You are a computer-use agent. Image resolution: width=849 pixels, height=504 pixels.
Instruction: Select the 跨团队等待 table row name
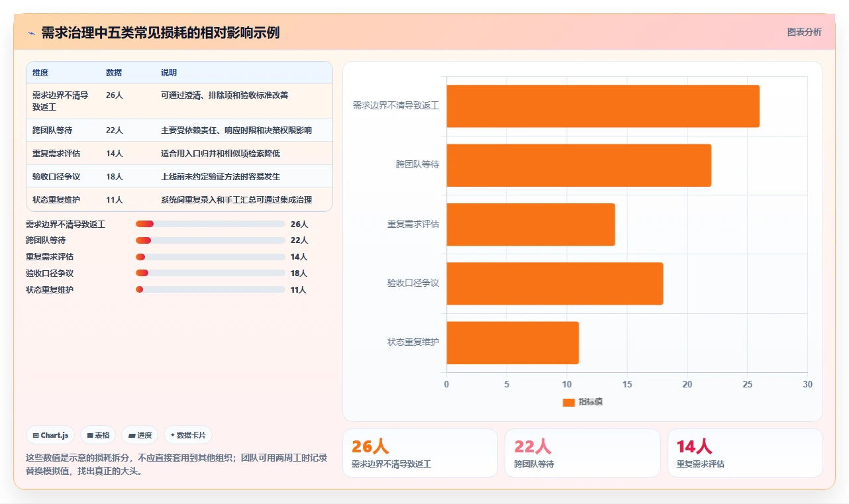click(52, 130)
